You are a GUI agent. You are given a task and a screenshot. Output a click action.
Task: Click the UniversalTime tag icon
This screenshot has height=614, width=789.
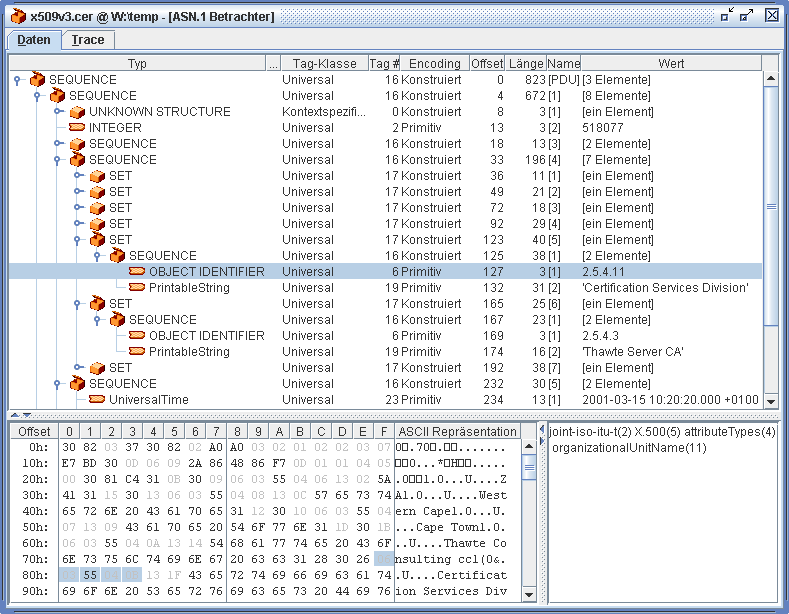97,399
